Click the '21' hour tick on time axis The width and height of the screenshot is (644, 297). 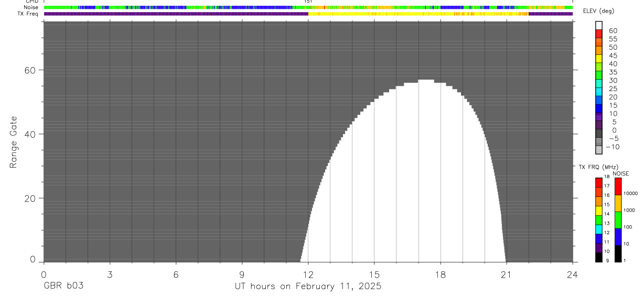(507, 274)
